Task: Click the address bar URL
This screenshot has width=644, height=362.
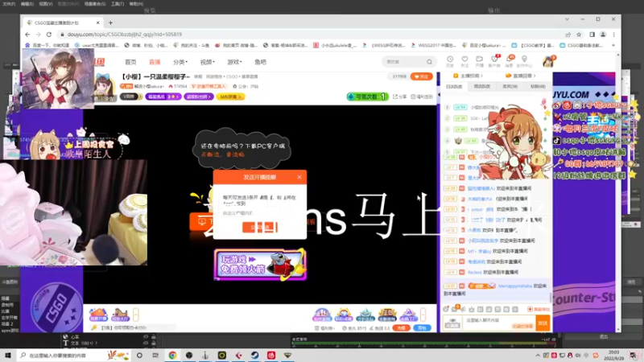Action: pos(125,35)
